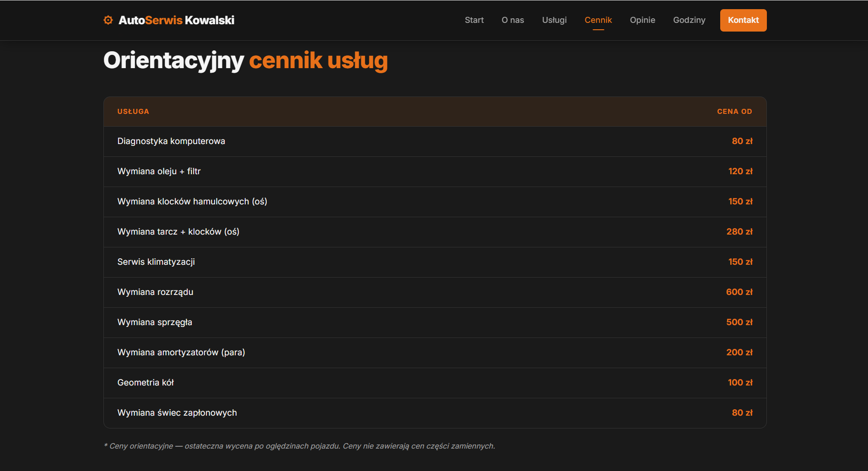Click the CENA OD column header
The image size is (868, 471).
pos(734,112)
